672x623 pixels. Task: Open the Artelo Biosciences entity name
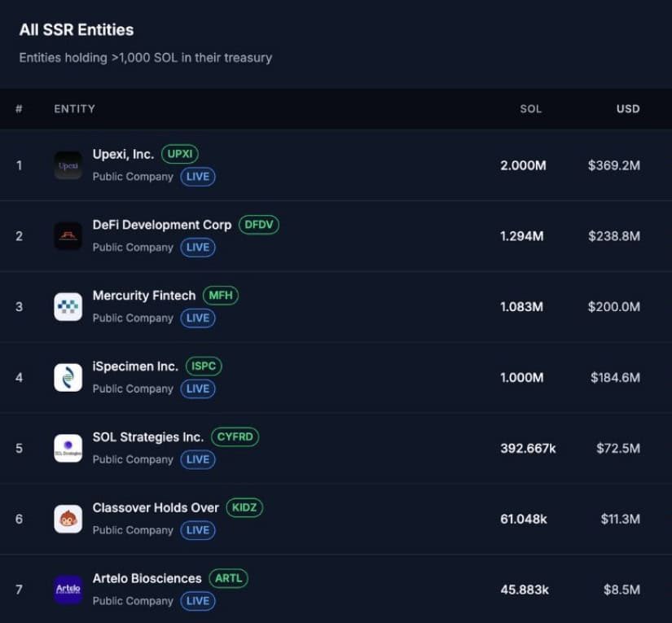click(147, 578)
